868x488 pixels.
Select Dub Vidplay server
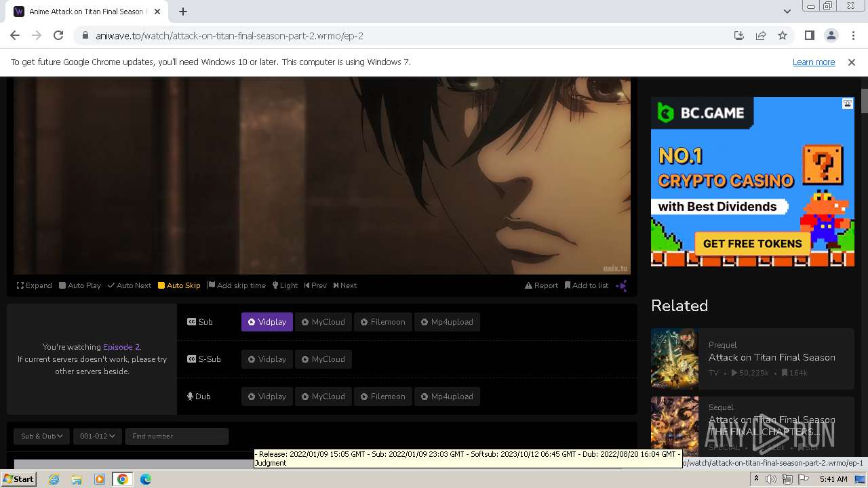(267, 396)
